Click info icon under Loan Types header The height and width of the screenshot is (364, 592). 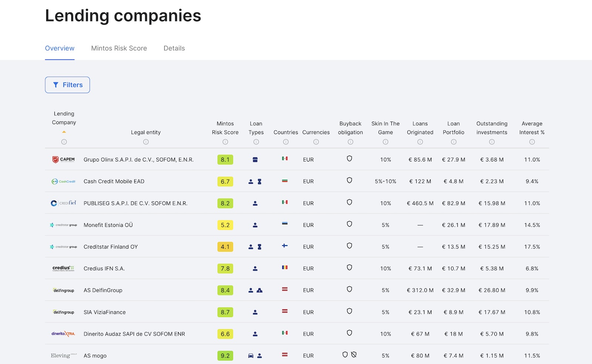click(256, 142)
